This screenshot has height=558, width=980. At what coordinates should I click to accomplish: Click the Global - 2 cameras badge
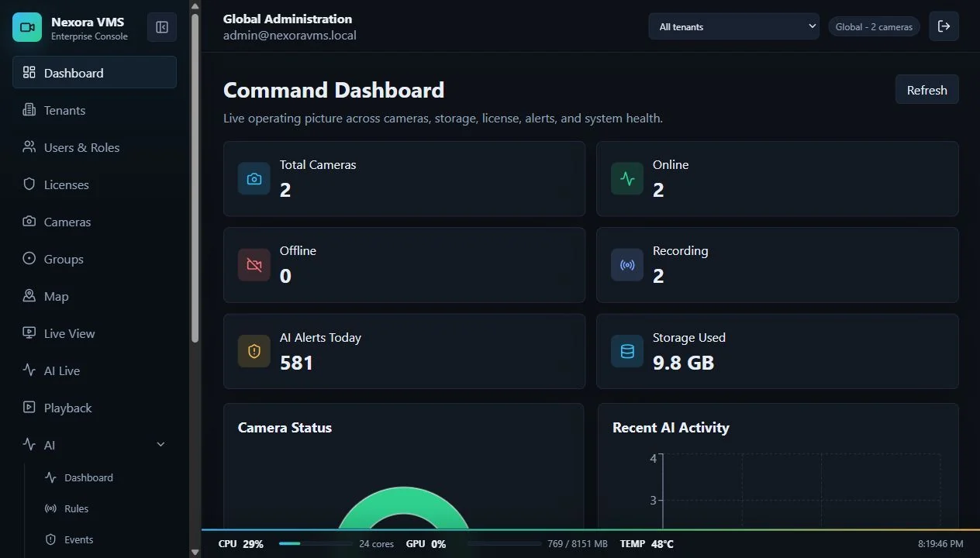point(874,26)
